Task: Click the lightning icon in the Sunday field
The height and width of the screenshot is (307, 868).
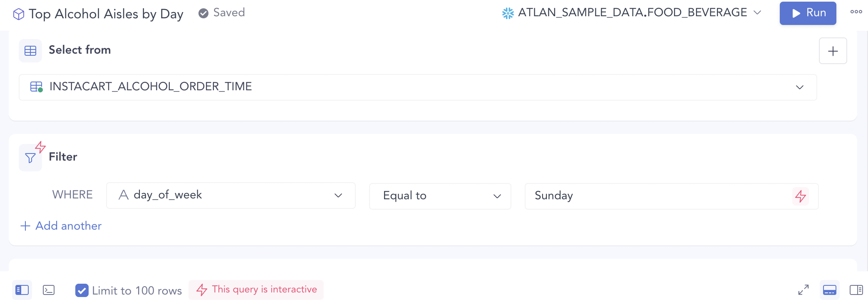Action: tap(801, 196)
